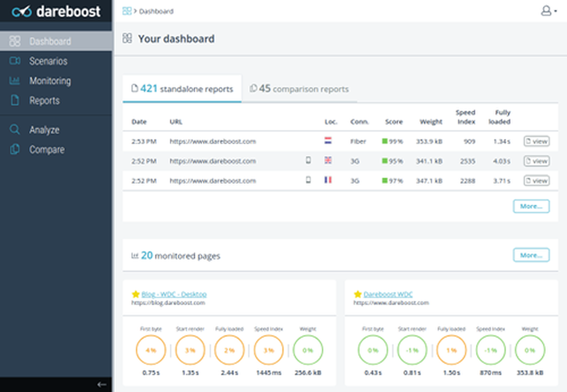View the report with 99% score
Image resolution: width=567 pixels, height=392 pixels.
point(536,141)
